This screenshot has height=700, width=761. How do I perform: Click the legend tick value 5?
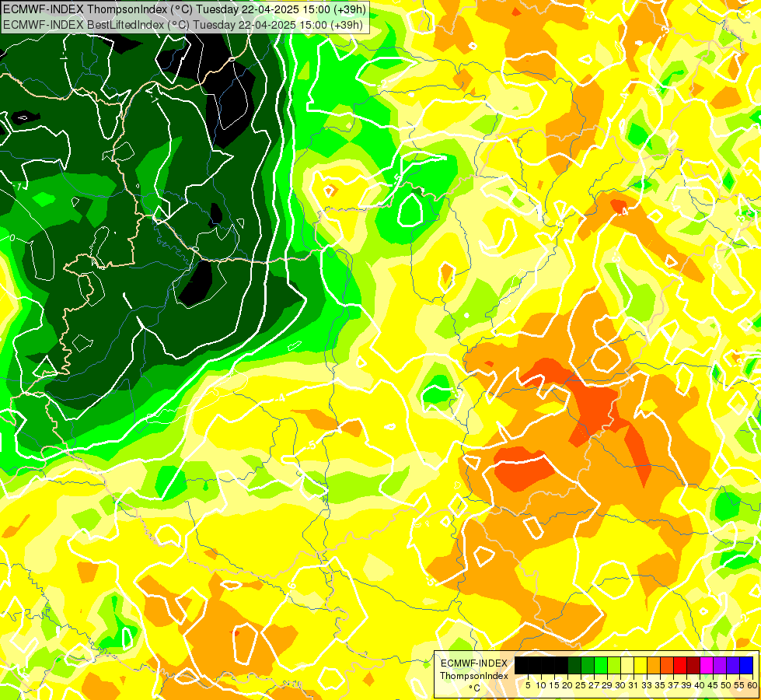tap(528, 685)
